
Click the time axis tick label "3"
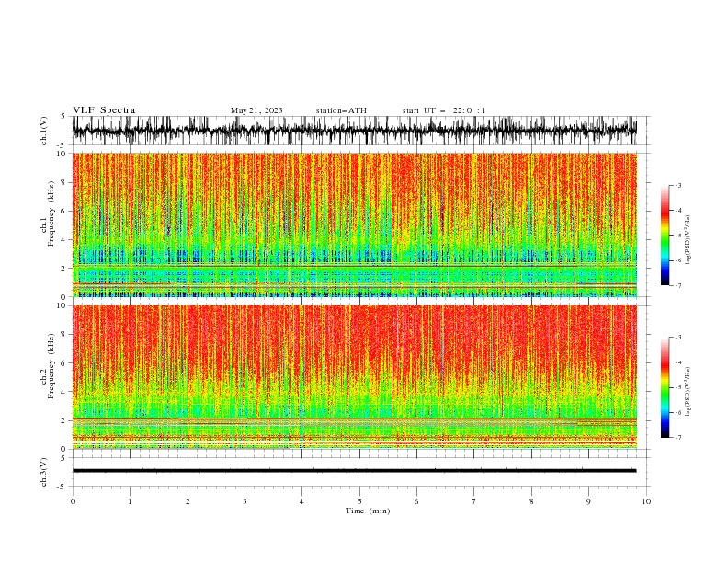pyautogui.click(x=245, y=501)
